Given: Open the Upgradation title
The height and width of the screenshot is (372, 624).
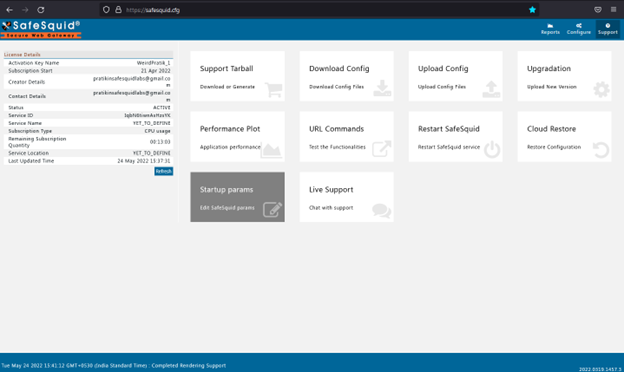Looking at the screenshot, I should (x=549, y=68).
